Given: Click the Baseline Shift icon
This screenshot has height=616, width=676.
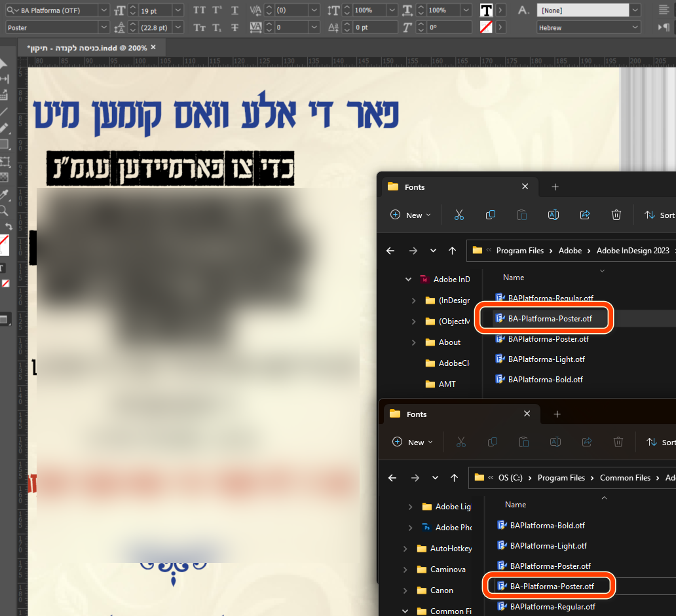Looking at the screenshot, I should click(x=333, y=27).
